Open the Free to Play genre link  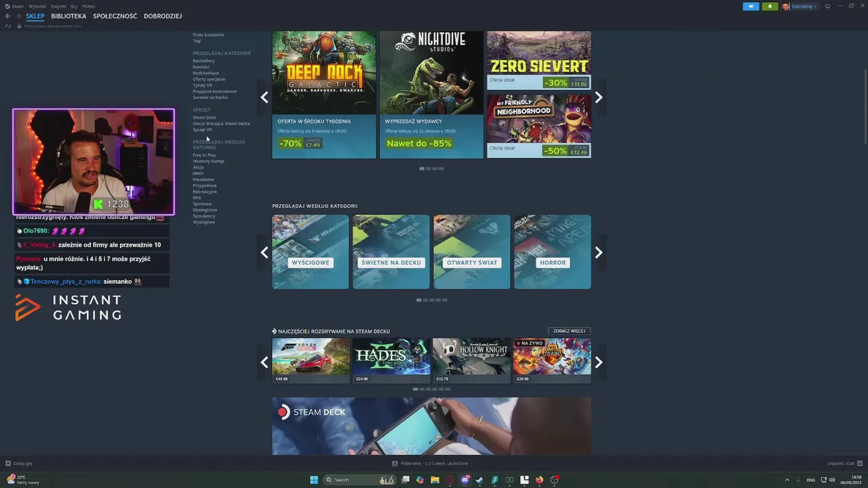[204, 155]
